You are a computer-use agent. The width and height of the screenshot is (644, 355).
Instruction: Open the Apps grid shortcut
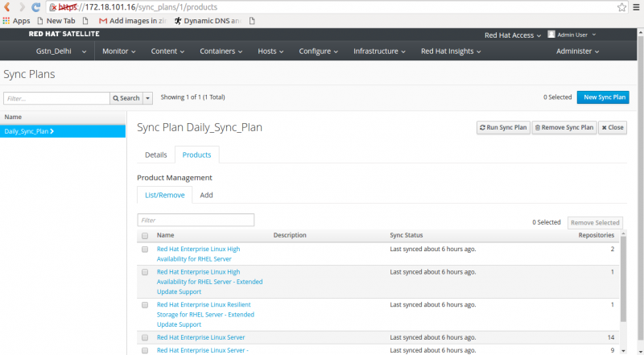tap(16, 21)
